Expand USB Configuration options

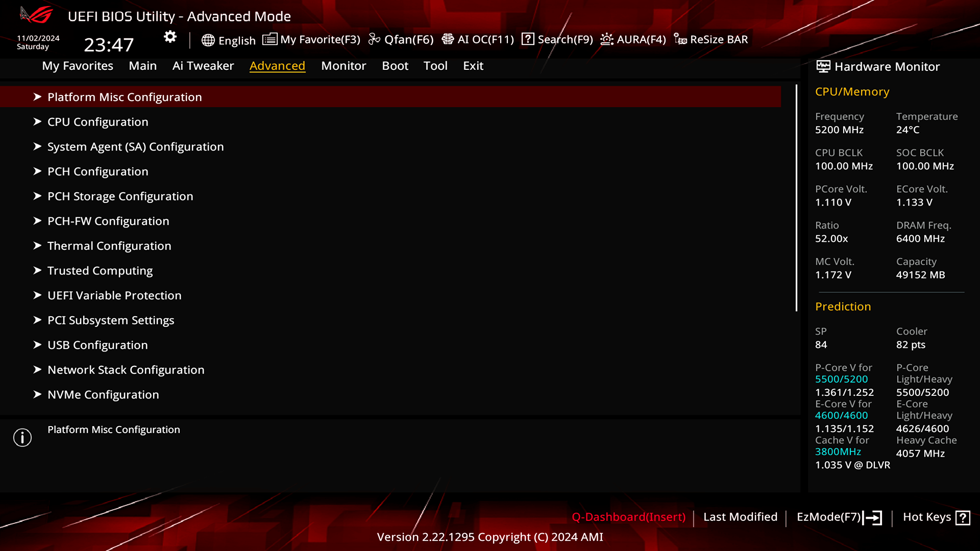(97, 344)
